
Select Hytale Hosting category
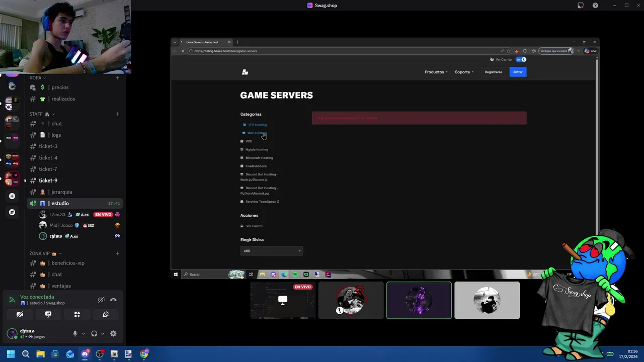[x=254, y=149]
